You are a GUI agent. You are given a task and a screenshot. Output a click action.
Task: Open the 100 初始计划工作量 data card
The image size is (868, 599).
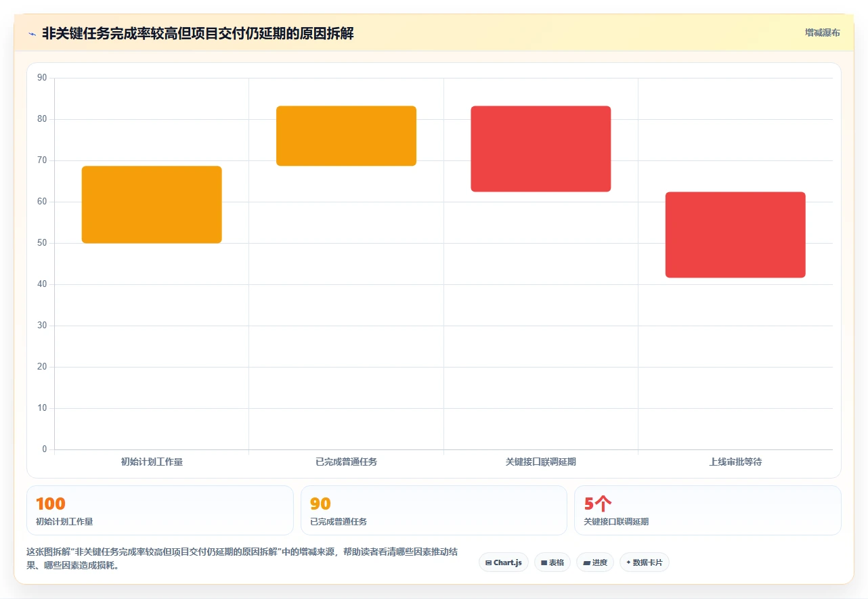(160, 510)
